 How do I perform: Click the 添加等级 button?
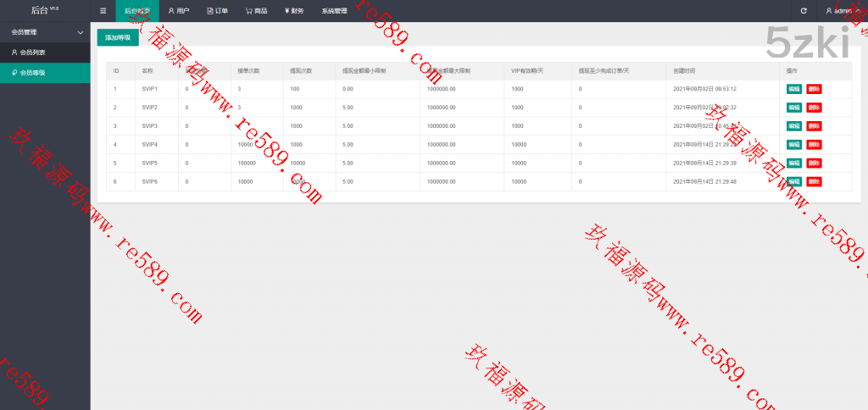point(118,38)
